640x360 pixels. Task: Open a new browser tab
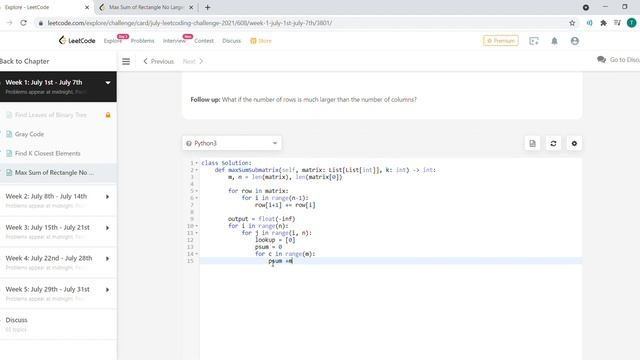207,7
